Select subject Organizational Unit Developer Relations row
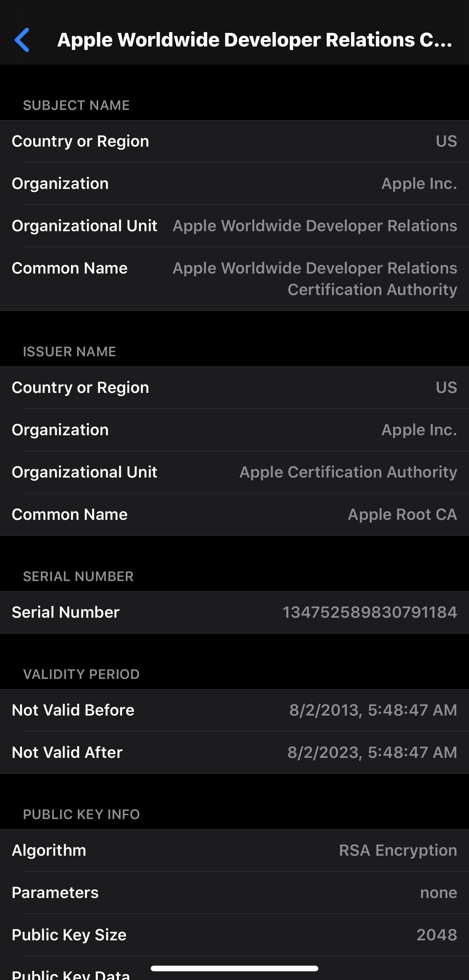The image size is (469, 980). click(x=234, y=226)
